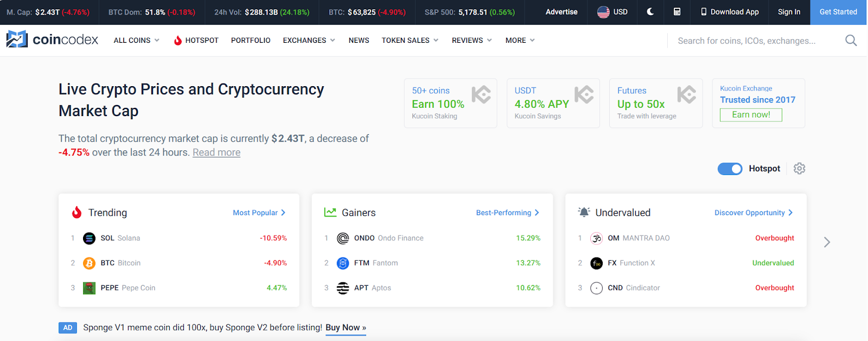Open Hotspot settings gear icon
868x341 pixels.
[799, 169]
